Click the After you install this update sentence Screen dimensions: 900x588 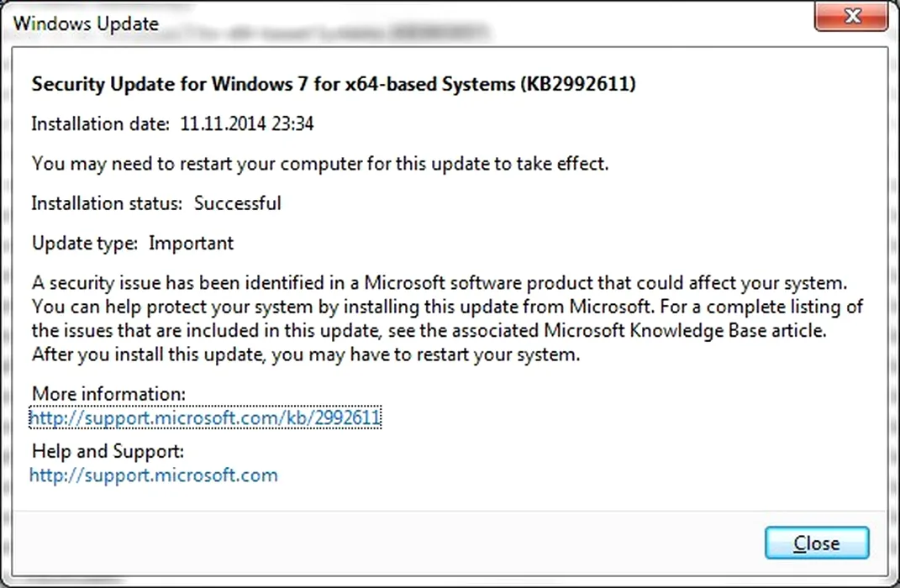306,354
